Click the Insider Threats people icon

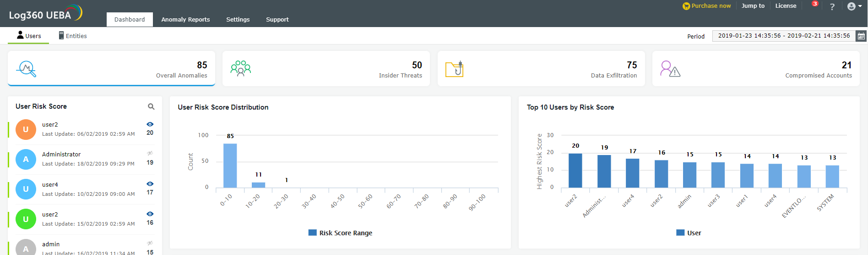[240, 68]
